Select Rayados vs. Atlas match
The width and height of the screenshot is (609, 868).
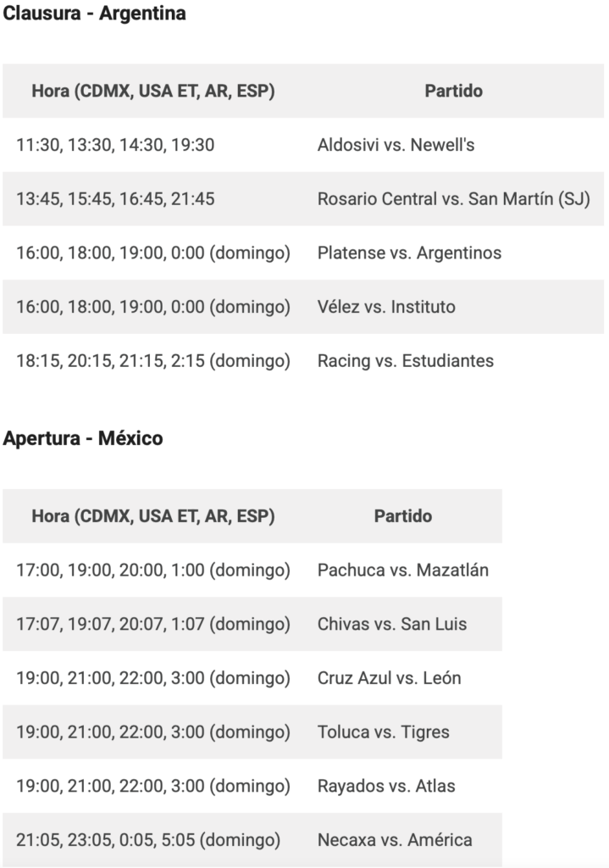pyautogui.click(x=386, y=786)
